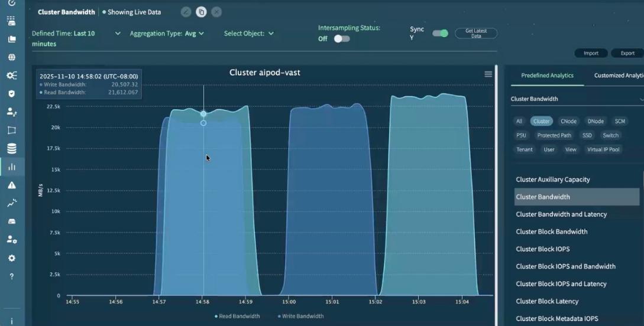644x326 pixels.
Task: Select the Tenant filter chip
Action: (x=525, y=149)
